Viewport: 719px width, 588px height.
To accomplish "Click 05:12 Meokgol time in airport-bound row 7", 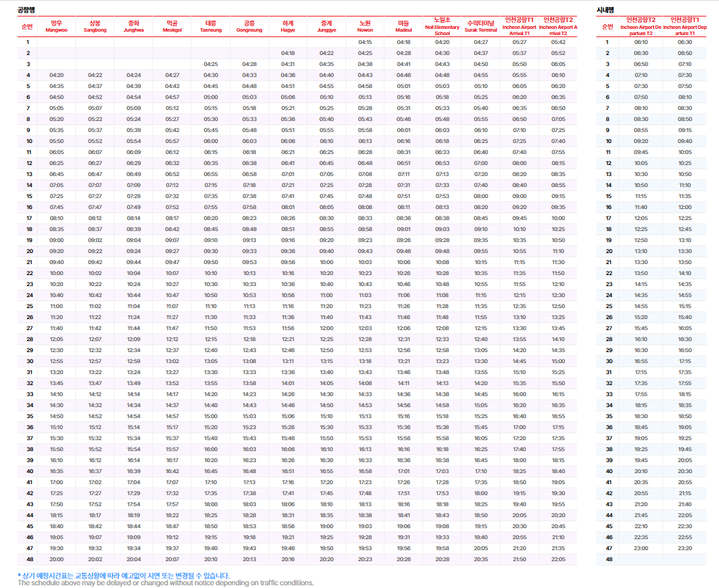I will 173,108.
